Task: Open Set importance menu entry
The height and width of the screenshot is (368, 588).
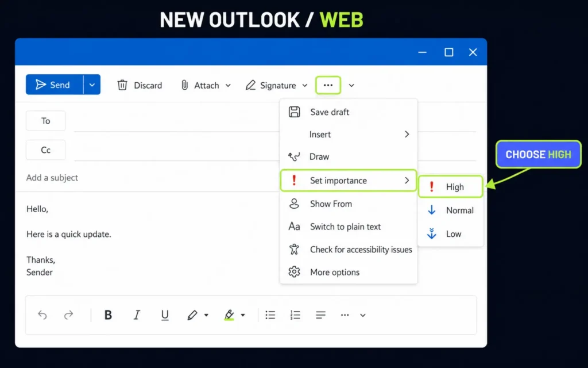Action: click(x=349, y=180)
